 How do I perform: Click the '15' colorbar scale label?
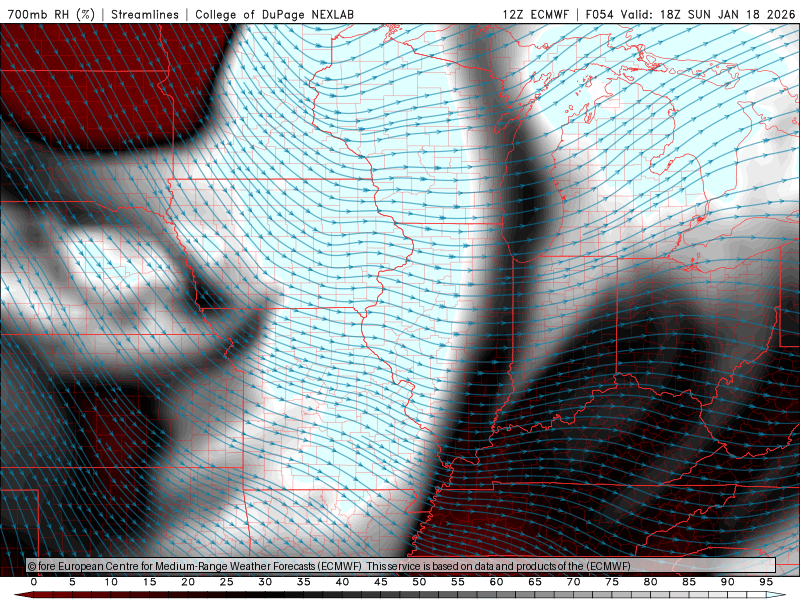click(149, 582)
